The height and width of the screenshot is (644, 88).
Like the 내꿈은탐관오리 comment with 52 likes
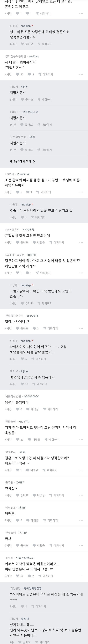(20, 576)
